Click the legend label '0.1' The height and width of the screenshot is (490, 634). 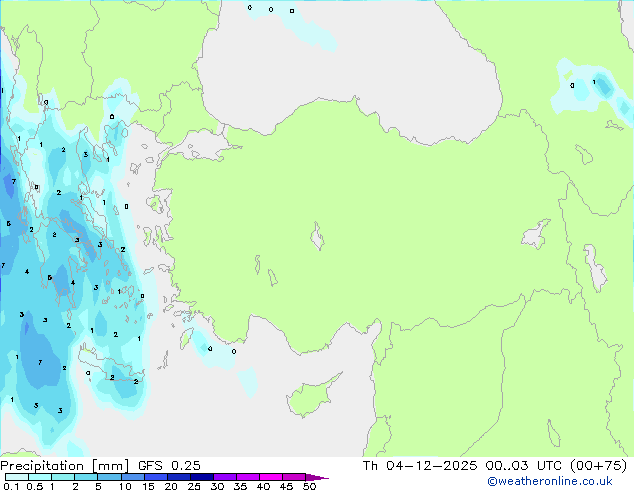tap(11, 486)
